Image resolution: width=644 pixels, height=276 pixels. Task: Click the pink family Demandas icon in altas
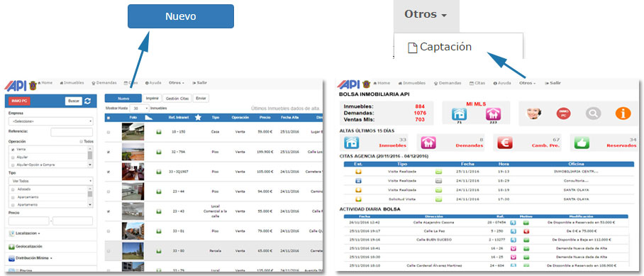click(x=428, y=143)
